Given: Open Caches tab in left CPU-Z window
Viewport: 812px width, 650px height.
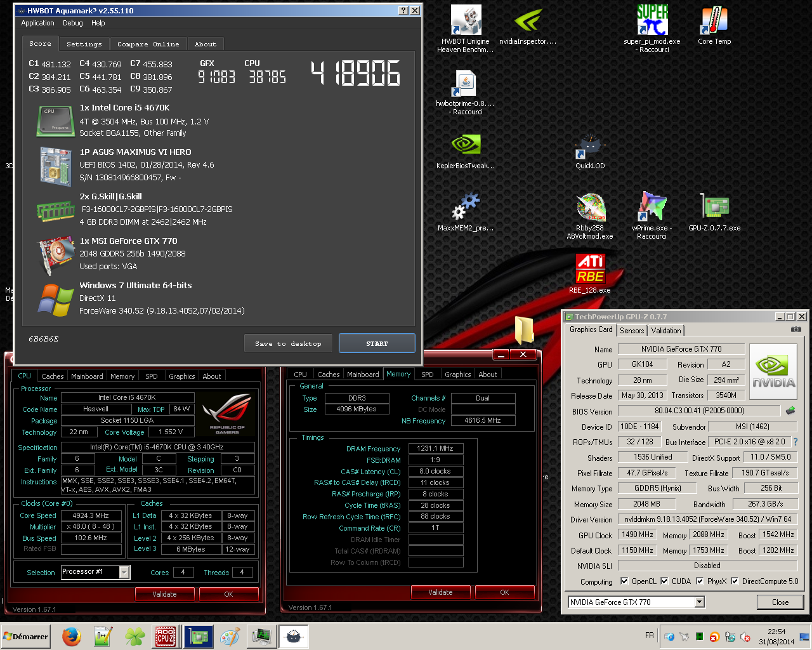Looking at the screenshot, I should coord(53,376).
